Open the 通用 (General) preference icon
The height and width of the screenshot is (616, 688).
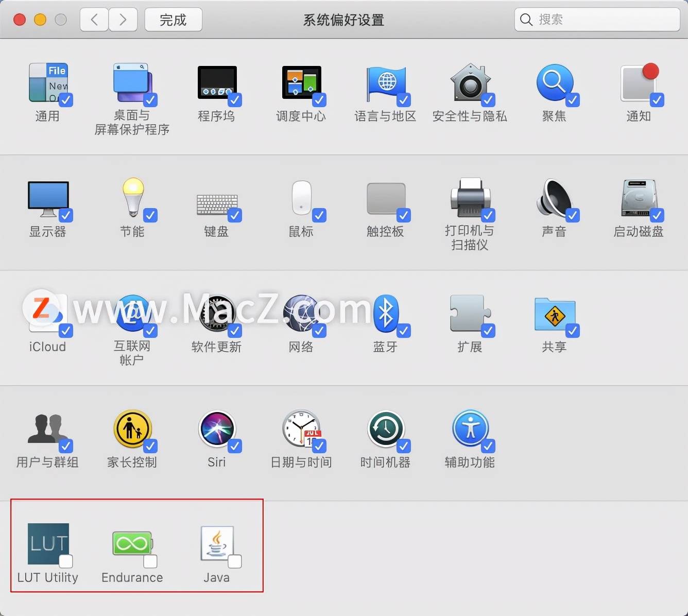47,83
